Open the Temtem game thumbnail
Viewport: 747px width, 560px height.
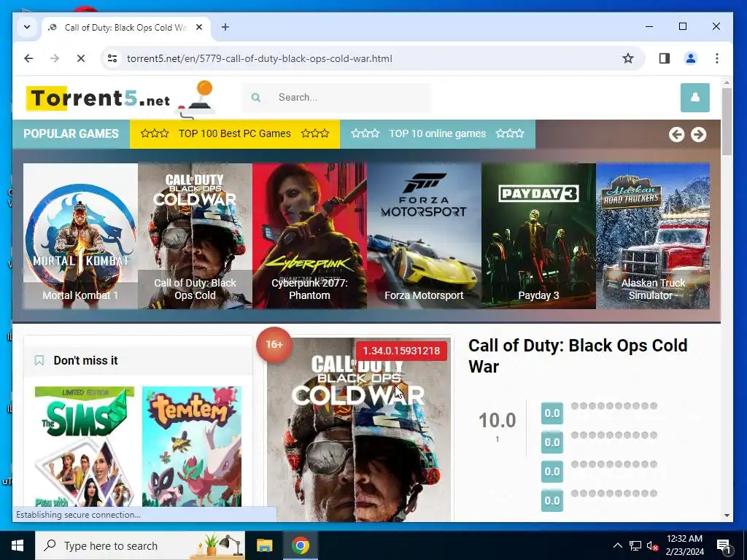tap(192, 446)
